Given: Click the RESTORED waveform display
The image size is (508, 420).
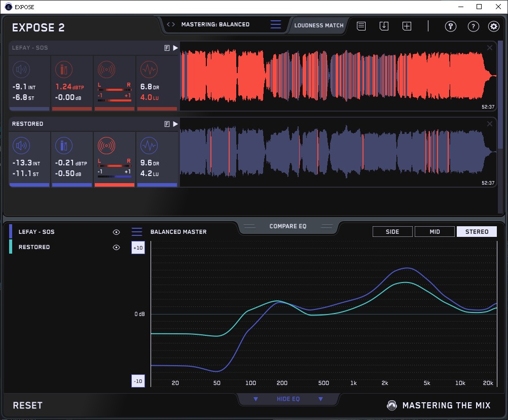Looking at the screenshot, I should 338,152.
